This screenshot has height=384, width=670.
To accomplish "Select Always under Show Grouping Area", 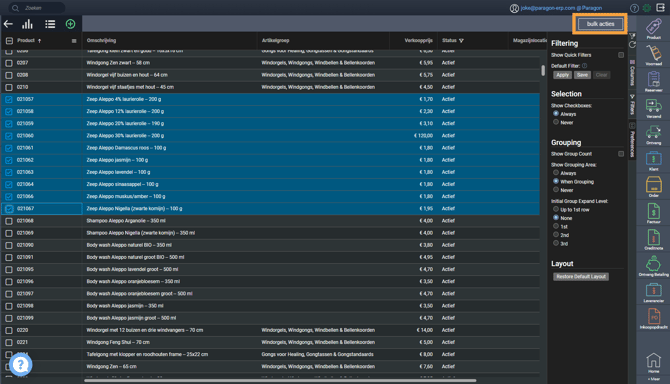I will (556, 173).
